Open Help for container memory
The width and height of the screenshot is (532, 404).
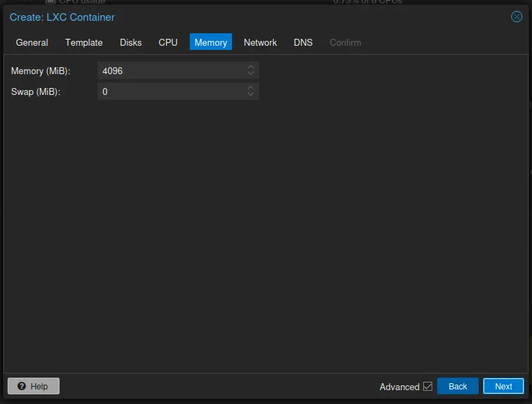pos(33,386)
